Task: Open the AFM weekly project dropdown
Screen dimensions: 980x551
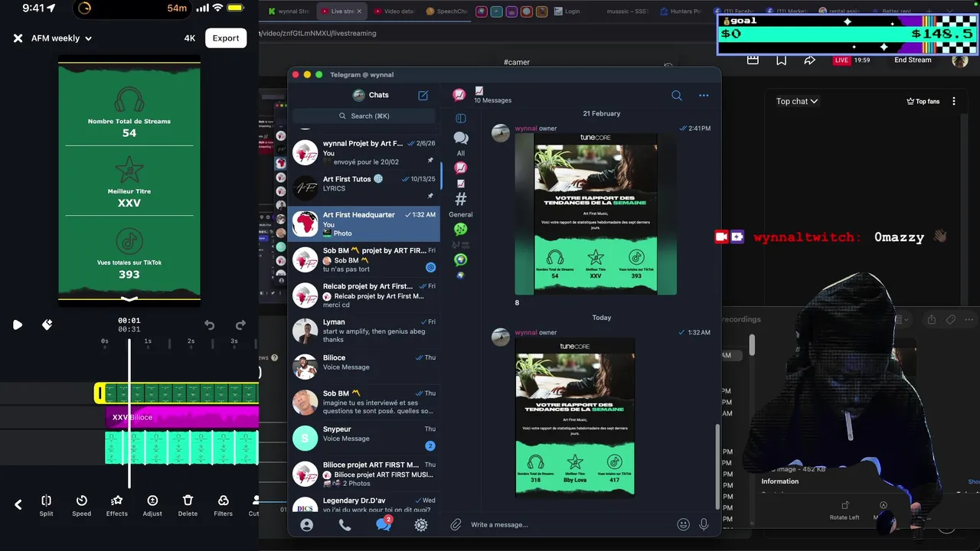Action: [61, 38]
